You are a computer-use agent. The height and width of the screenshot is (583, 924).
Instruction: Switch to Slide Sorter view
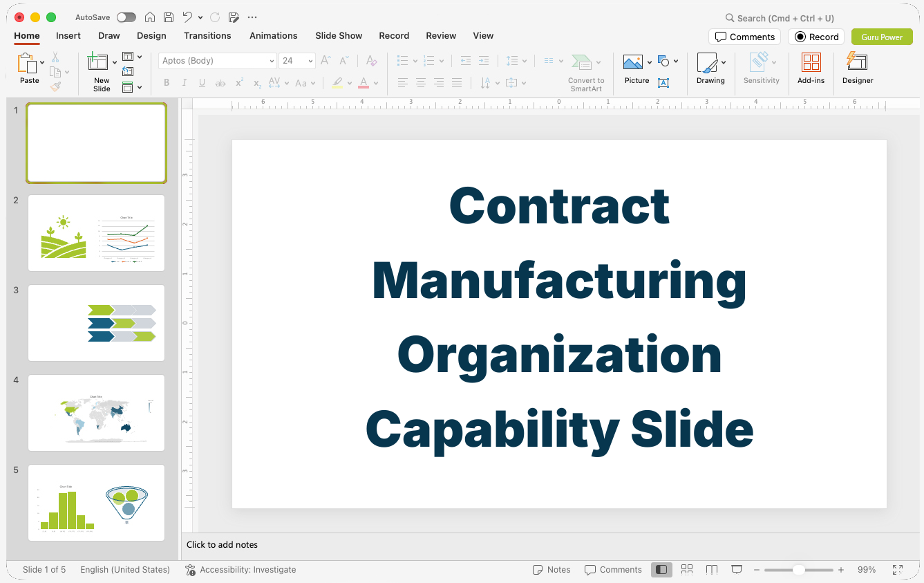[x=687, y=570]
